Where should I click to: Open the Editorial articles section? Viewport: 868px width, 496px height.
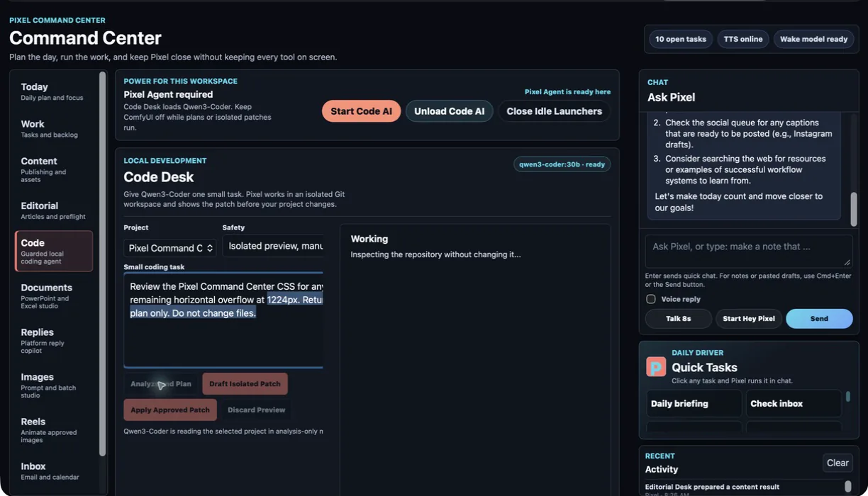pyautogui.click(x=54, y=210)
